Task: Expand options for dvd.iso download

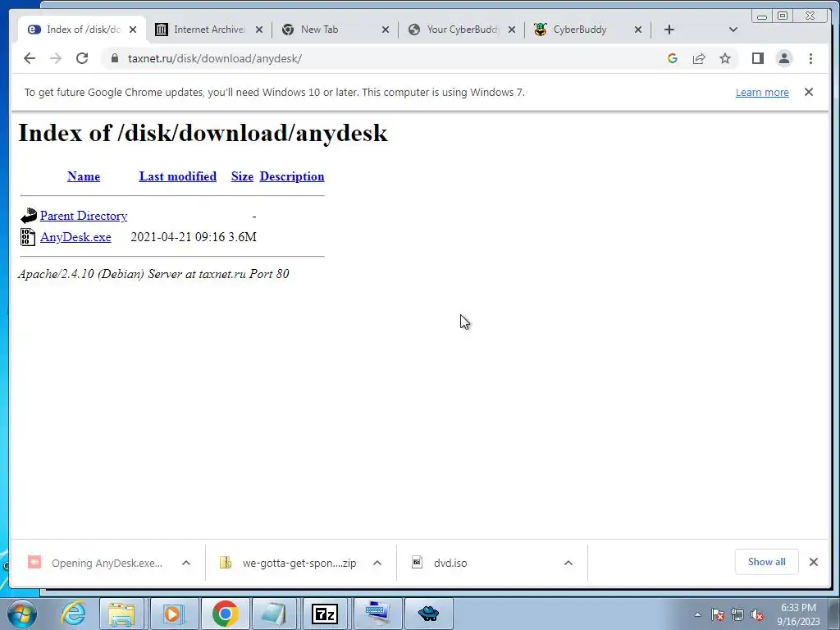Action: coord(568,563)
